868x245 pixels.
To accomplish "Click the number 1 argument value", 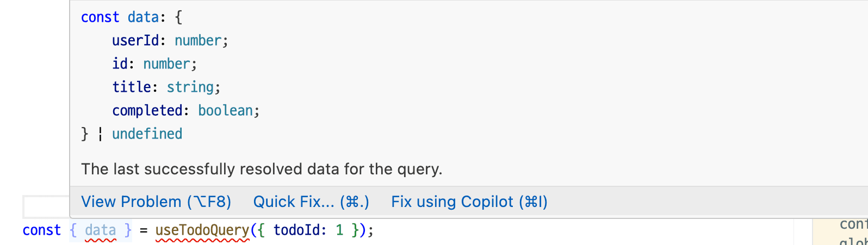I will 339,230.
